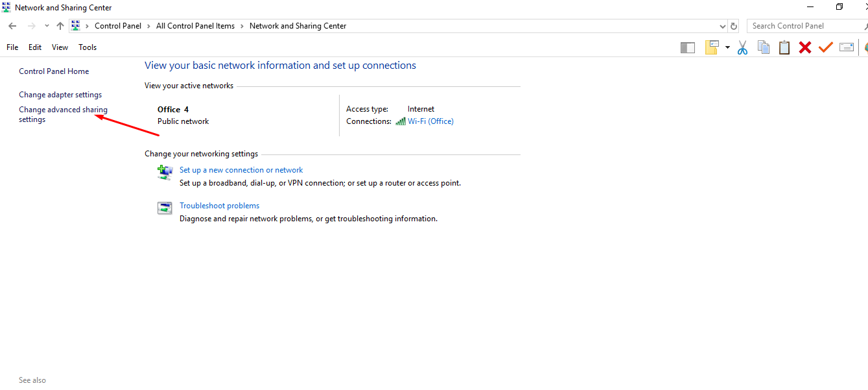The image size is (868, 390).
Task: Click the Forward navigation arrow
Action: [31, 26]
